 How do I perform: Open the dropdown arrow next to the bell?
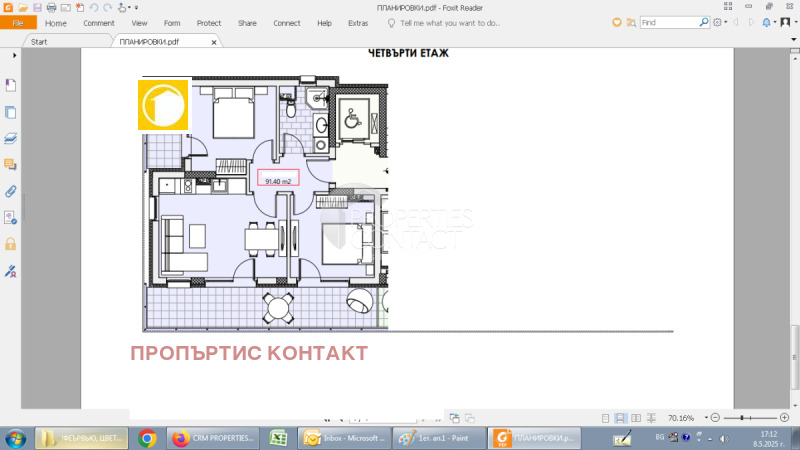point(774,22)
